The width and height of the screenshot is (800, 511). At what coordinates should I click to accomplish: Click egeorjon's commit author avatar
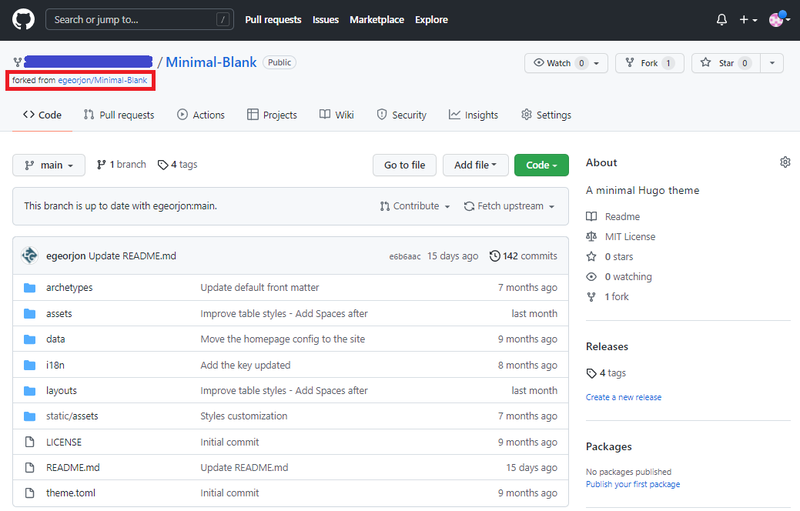coord(30,256)
